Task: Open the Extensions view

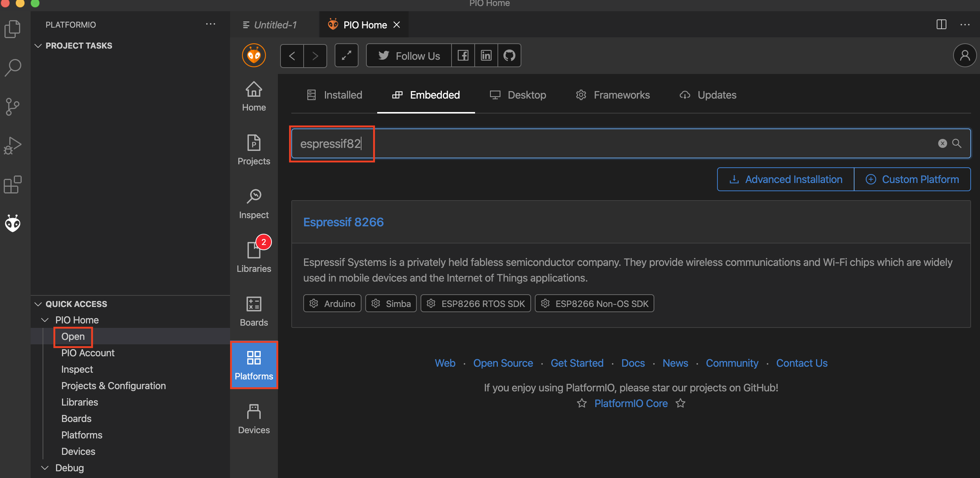Action: pyautogui.click(x=13, y=184)
